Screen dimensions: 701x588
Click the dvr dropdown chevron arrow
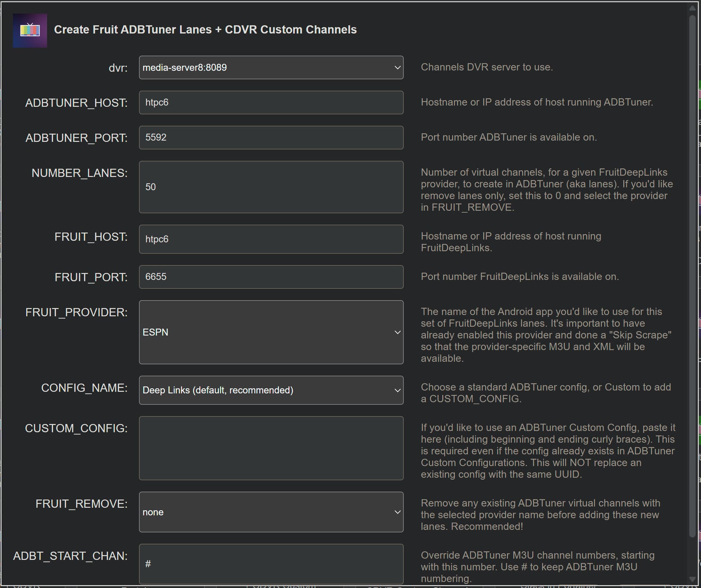coord(397,68)
